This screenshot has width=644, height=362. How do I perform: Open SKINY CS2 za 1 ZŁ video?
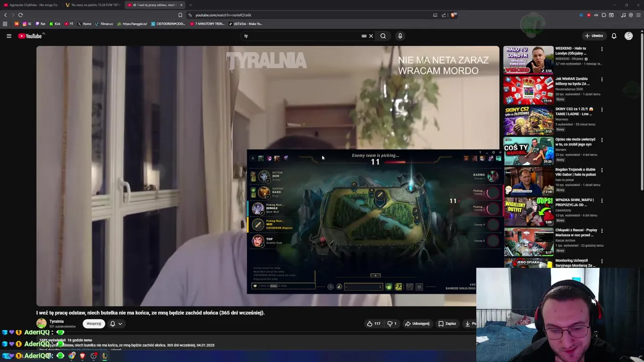coord(528,120)
